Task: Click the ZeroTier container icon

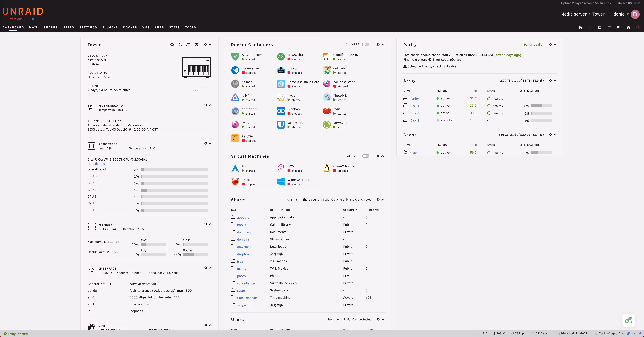Action: (235, 138)
